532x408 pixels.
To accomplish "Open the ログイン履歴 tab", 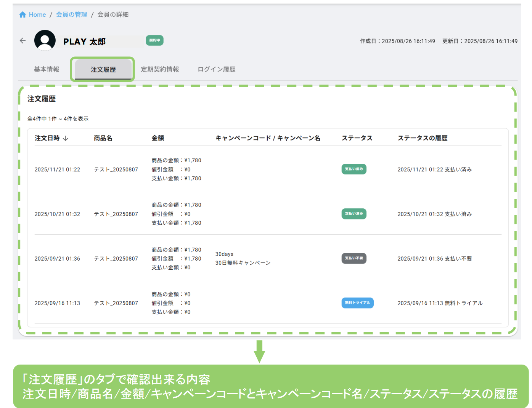I will coord(216,69).
